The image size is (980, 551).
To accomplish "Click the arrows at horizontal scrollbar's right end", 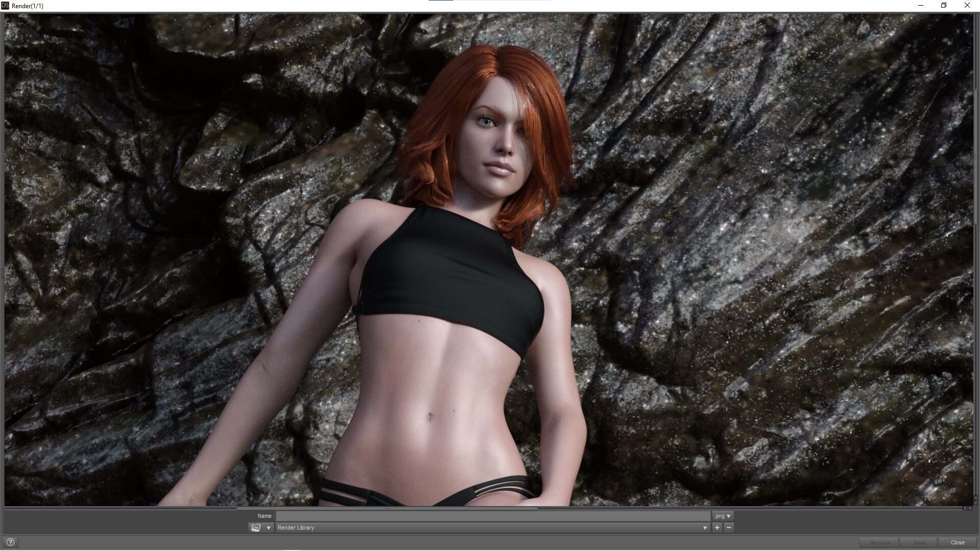I will [967, 508].
